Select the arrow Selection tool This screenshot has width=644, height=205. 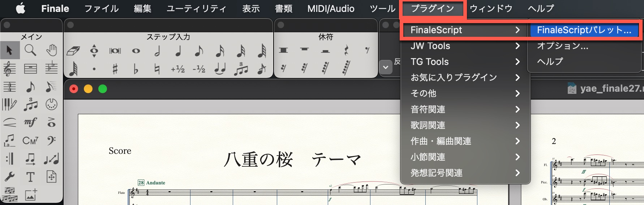pos(10,50)
